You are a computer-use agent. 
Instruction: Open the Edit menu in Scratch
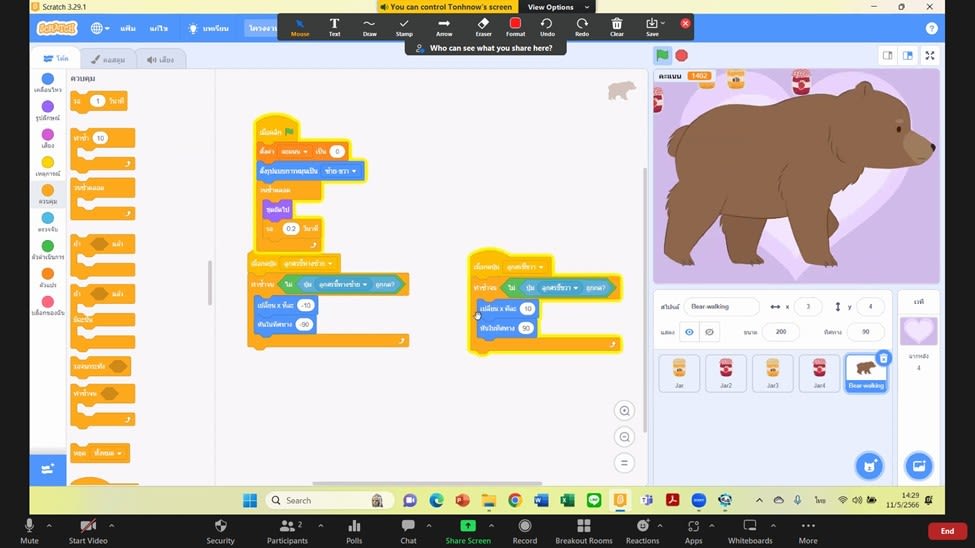(159, 28)
